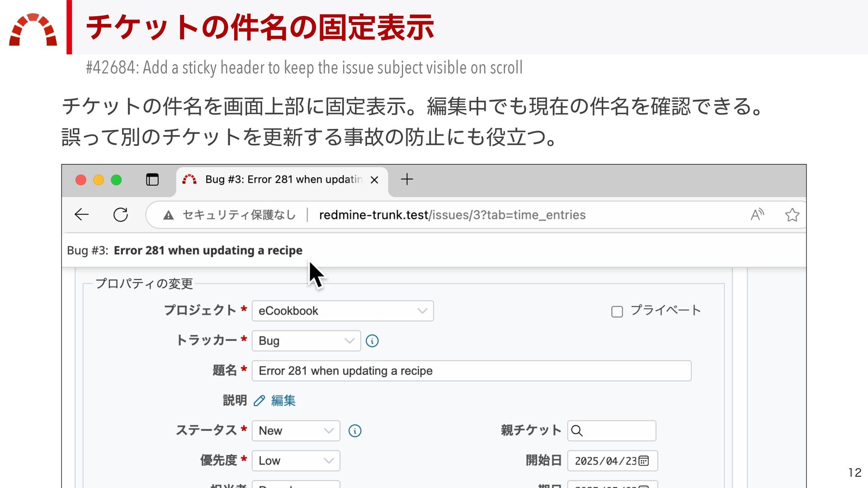Click the security warning triangle icon
Viewport: 868px width, 488px height.
pos(169,215)
